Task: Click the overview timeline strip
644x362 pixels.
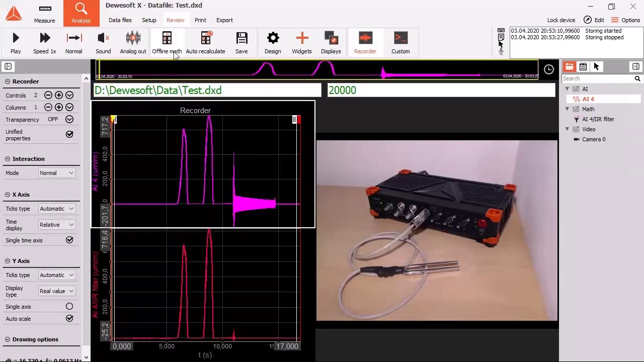Action: [x=317, y=69]
